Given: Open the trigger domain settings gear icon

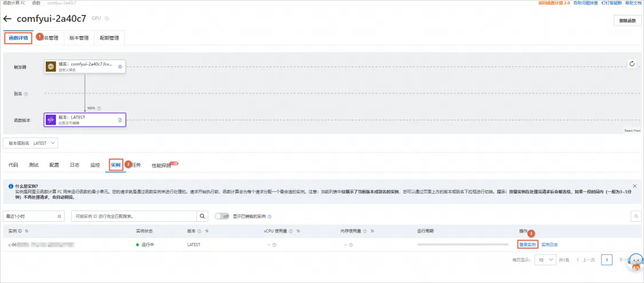Looking at the screenshot, I should [120, 66].
